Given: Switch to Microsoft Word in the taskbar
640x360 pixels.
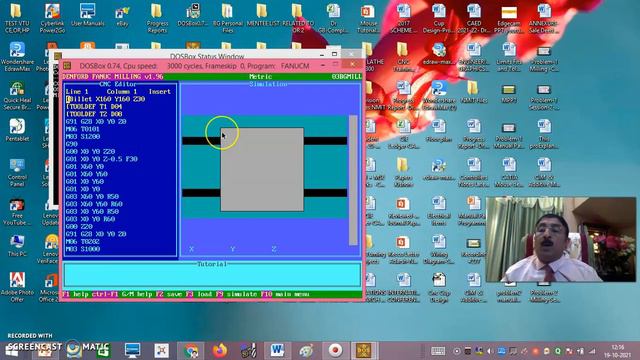Looking at the screenshot, I should [x=278, y=351].
